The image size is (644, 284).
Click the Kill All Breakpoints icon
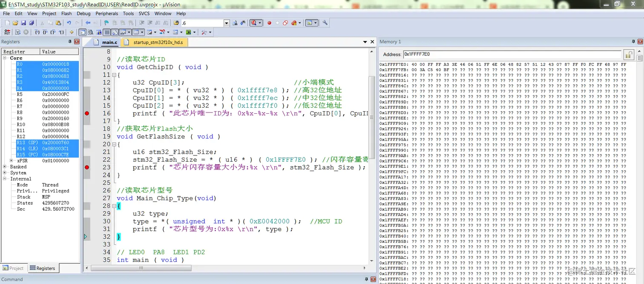click(x=294, y=23)
